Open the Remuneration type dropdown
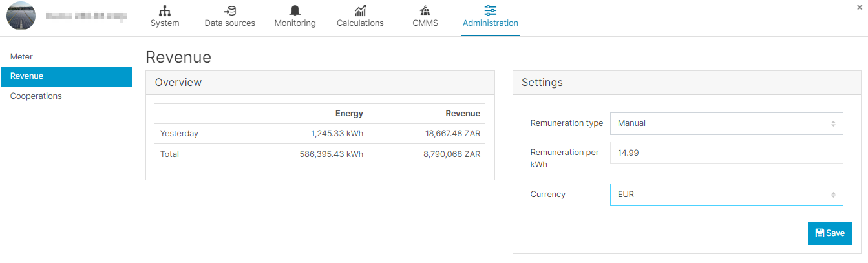The width and height of the screenshot is (868, 263). pos(726,123)
